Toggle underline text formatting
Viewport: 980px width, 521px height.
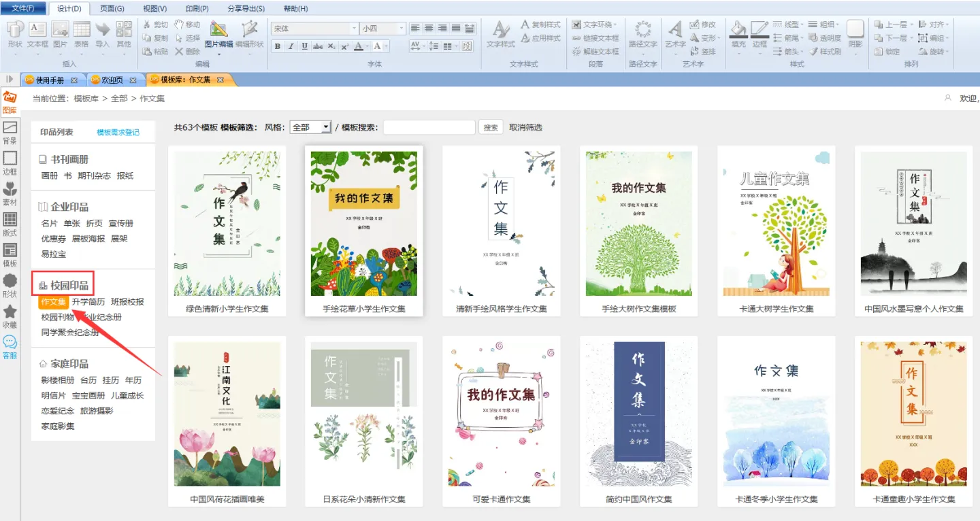[x=304, y=46]
